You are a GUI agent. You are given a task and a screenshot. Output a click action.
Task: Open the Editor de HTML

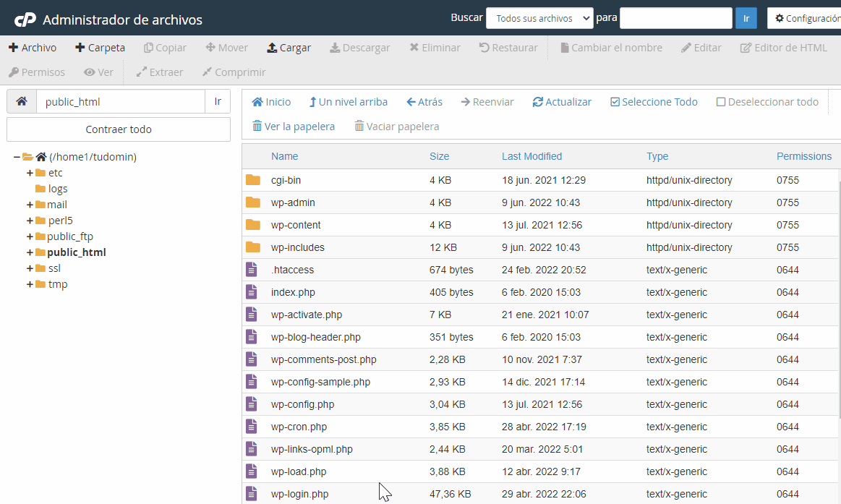(x=784, y=48)
